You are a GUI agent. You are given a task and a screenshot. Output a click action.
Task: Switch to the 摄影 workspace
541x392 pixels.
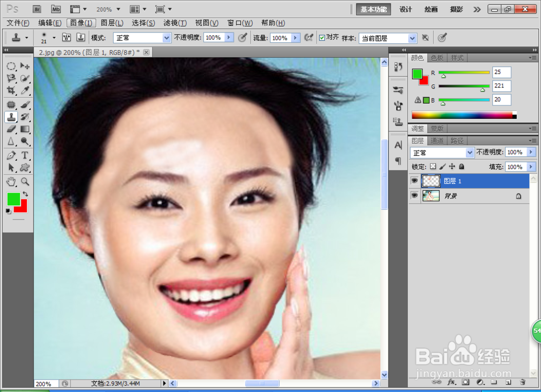[x=456, y=9]
